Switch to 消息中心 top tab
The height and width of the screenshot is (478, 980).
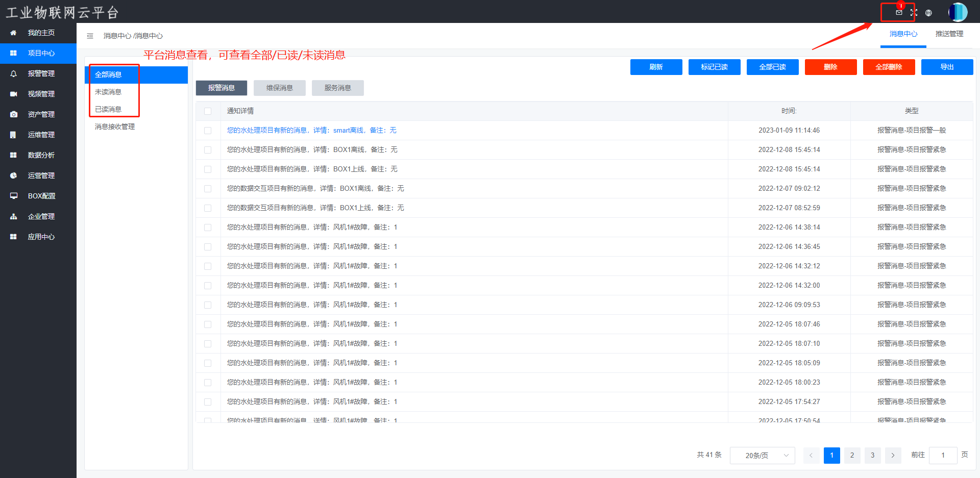pos(903,34)
